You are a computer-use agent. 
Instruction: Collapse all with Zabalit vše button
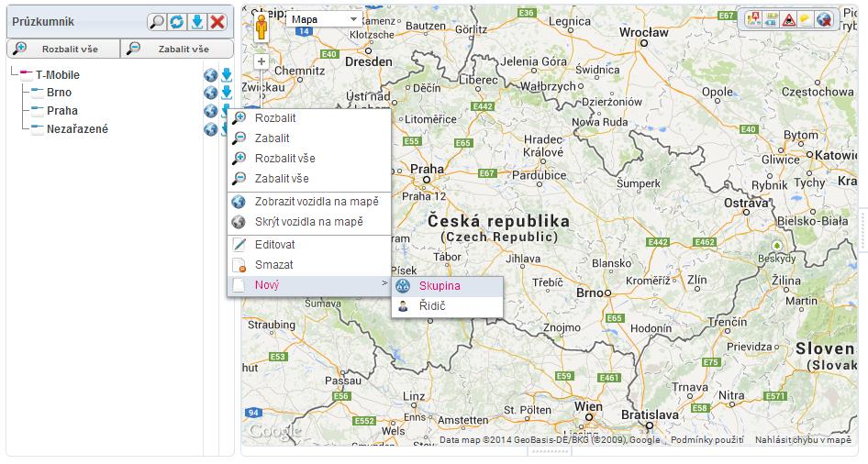[177, 49]
